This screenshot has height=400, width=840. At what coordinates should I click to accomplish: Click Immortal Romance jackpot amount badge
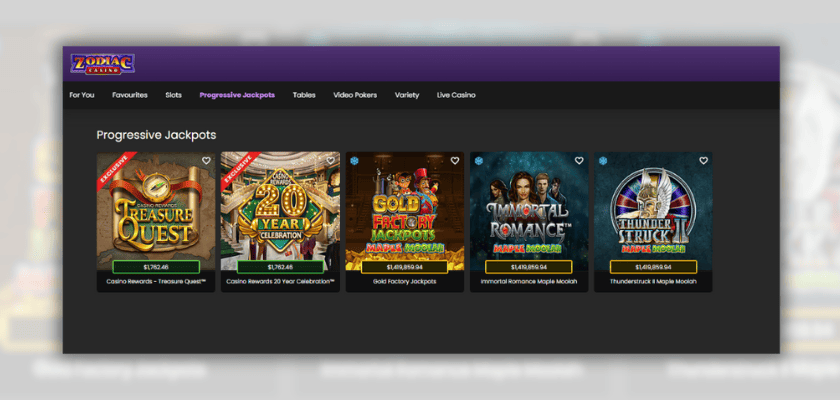tap(529, 267)
